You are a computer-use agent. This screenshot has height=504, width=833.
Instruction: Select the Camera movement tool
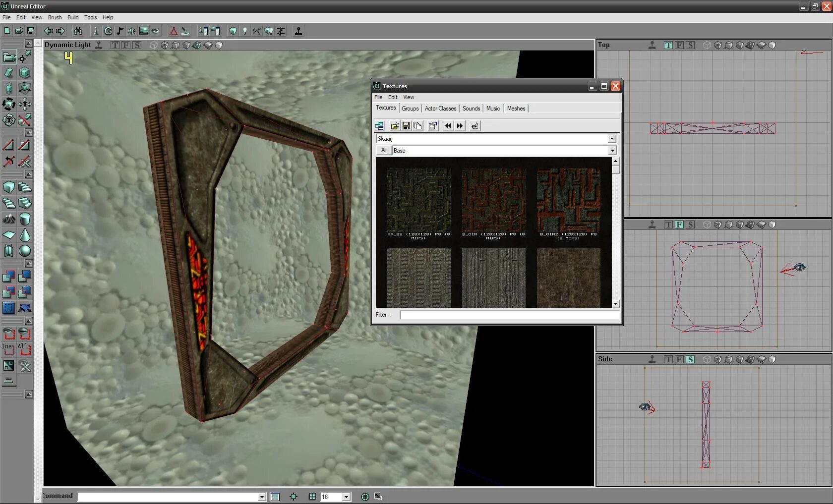9,57
